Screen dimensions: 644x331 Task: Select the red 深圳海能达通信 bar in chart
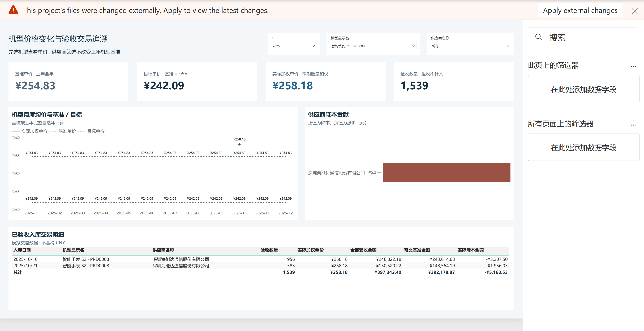pos(446,172)
